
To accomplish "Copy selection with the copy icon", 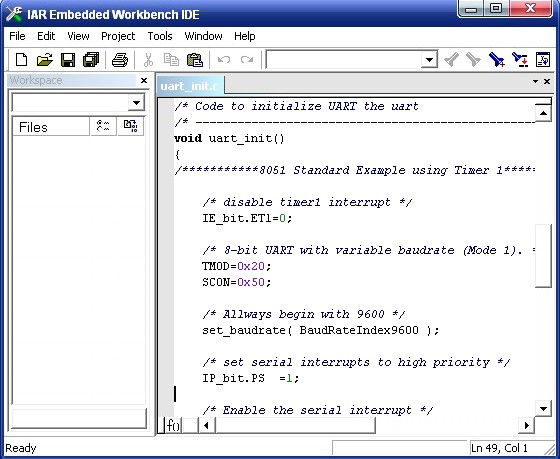I will click(x=171, y=60).
